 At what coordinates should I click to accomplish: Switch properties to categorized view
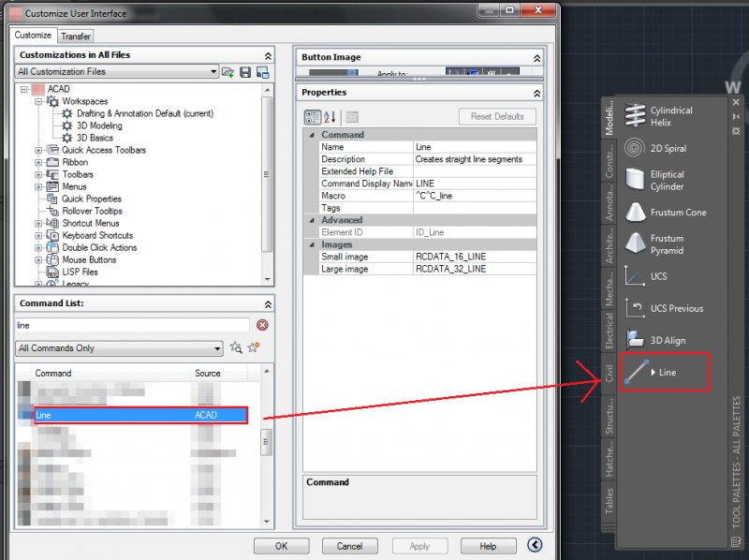pyautogui.click(x=313, y=117)
